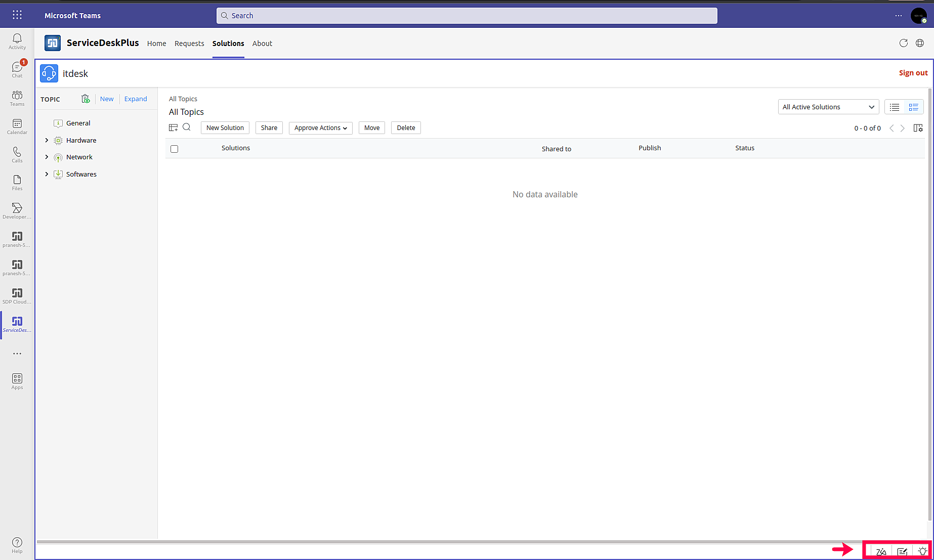Sign out of itdesk

click(913, 73)
